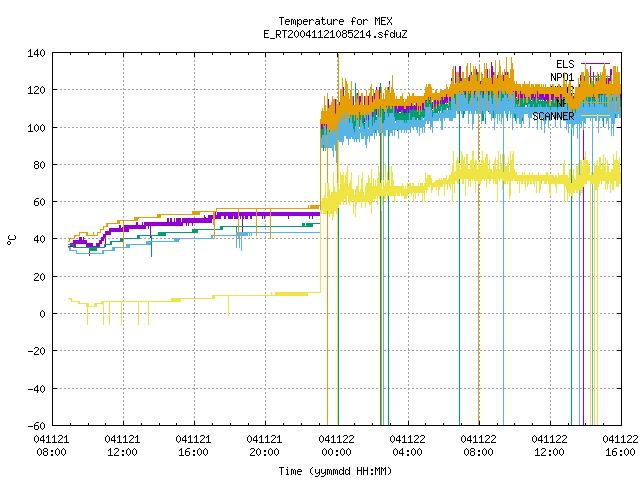
Task: Click the x-axis label 041121 12:00
Action: 122,446
